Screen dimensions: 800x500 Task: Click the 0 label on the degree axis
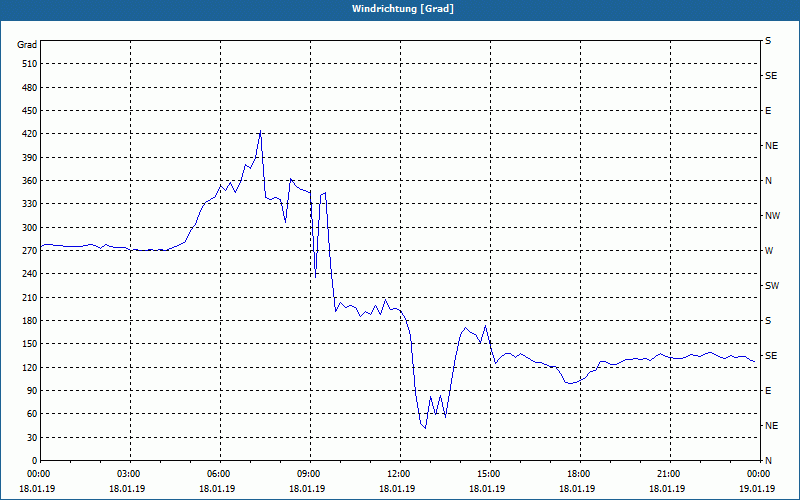[x=35, y=461]
